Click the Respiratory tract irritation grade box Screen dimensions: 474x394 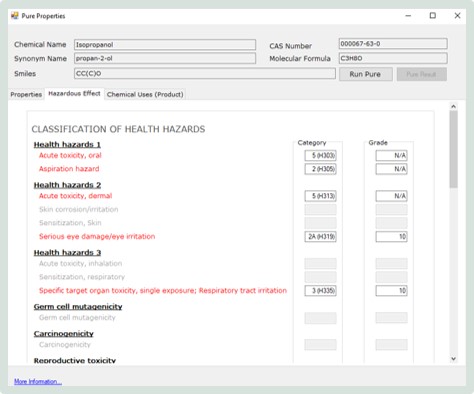391,291
